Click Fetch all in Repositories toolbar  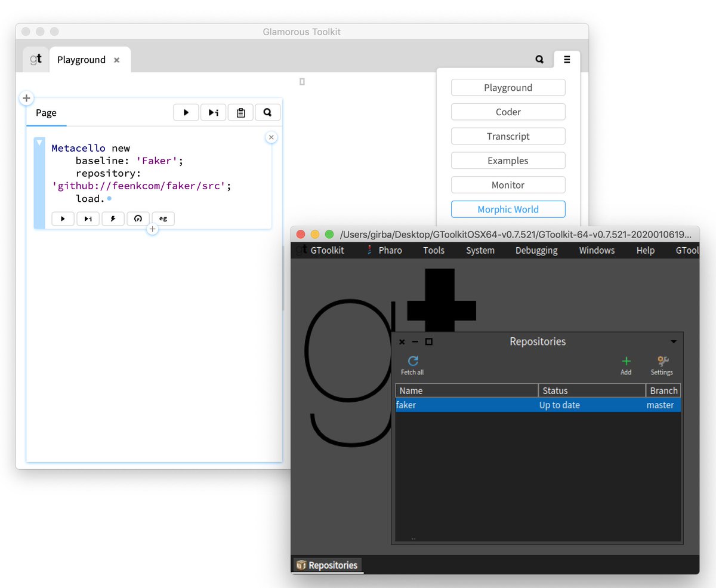coord(412,365)
